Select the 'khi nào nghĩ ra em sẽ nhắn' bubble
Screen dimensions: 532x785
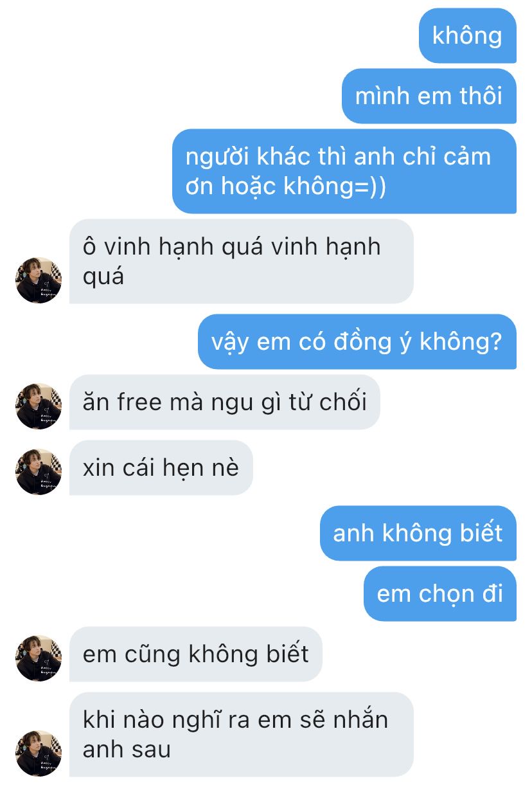coord(241,734)
